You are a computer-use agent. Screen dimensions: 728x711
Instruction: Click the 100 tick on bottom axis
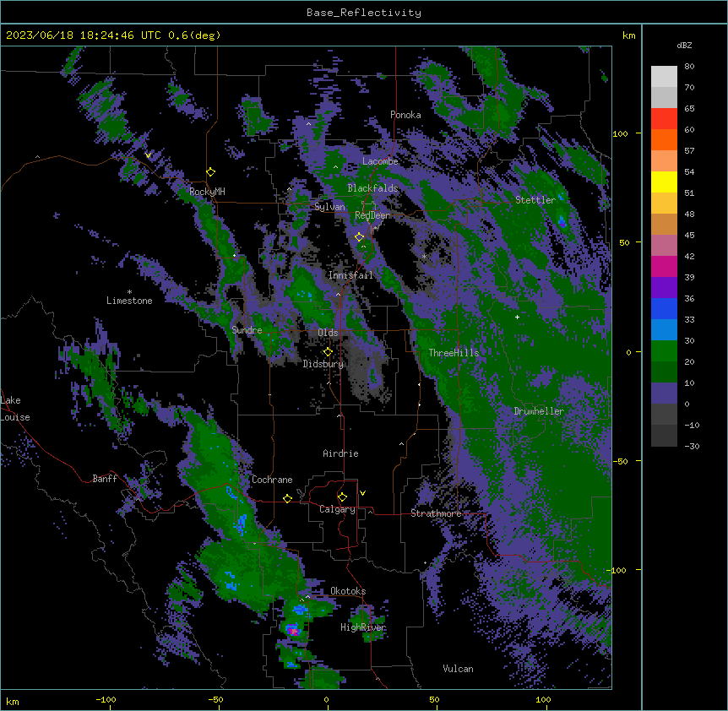(x=544, y=699)
